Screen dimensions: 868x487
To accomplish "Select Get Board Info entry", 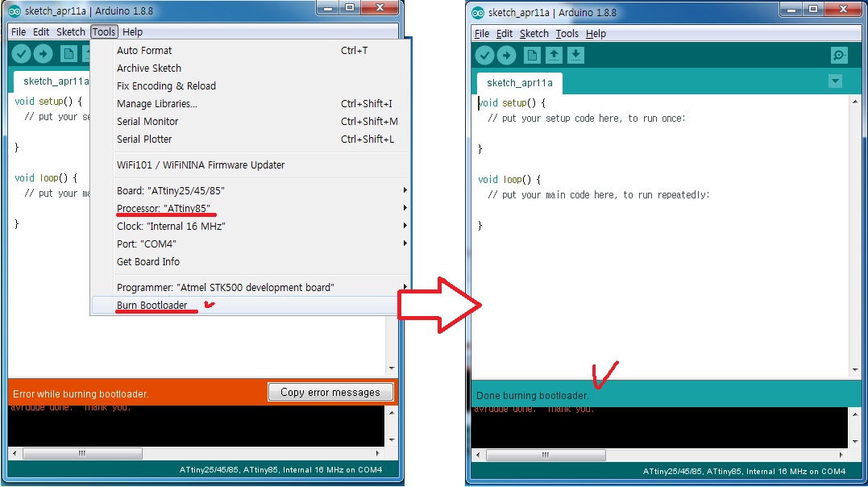I will 250,261.
